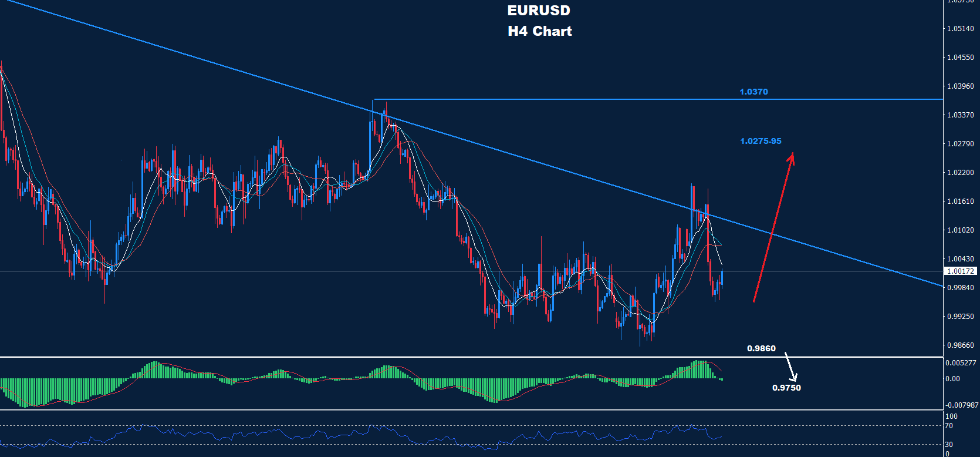Click the 1.03960 price axis value
Viewport: 980px width, 457px height.
click(960, 86)
